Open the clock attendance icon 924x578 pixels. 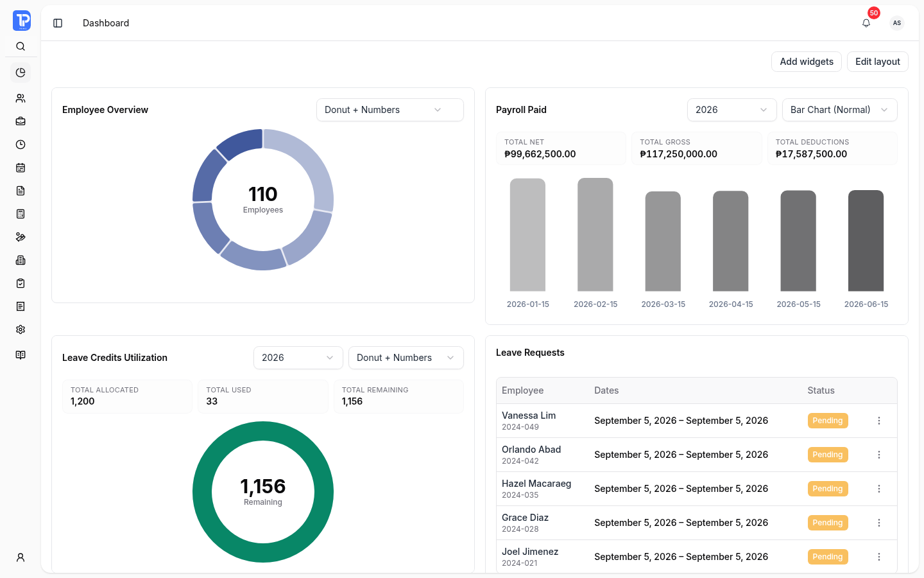click(x=21, y=144)
